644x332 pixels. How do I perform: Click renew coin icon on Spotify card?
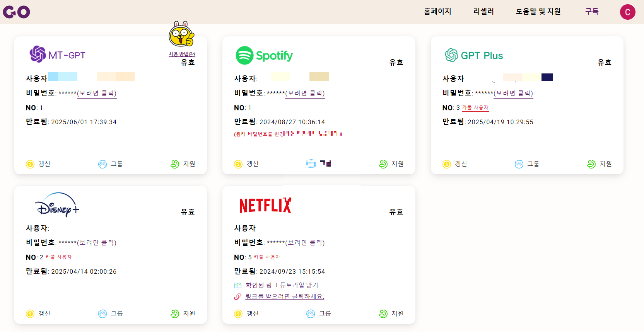click(238, 164)
